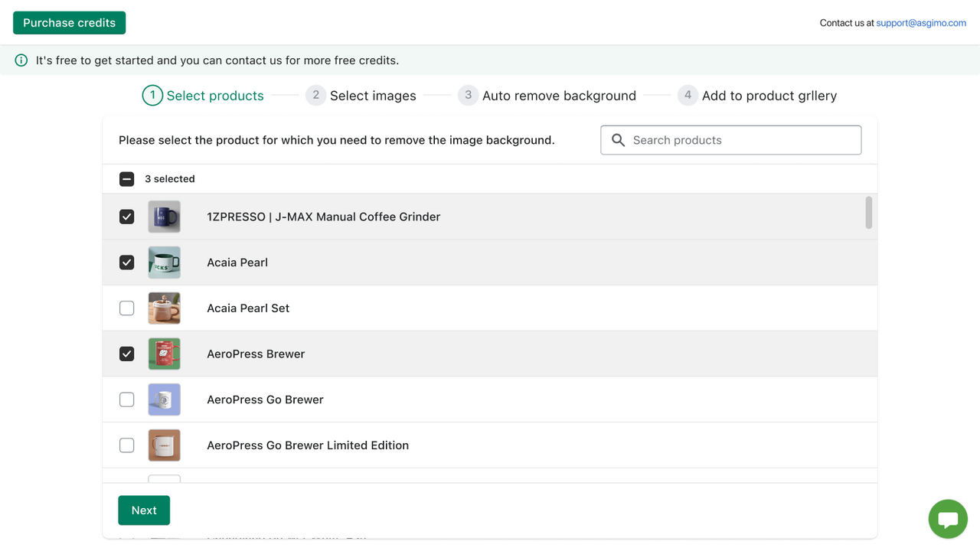Screen dimensions: 980x551
Task: Uncheck the Acaia Pearl checkbox
Action: click(x=126, y=262)
